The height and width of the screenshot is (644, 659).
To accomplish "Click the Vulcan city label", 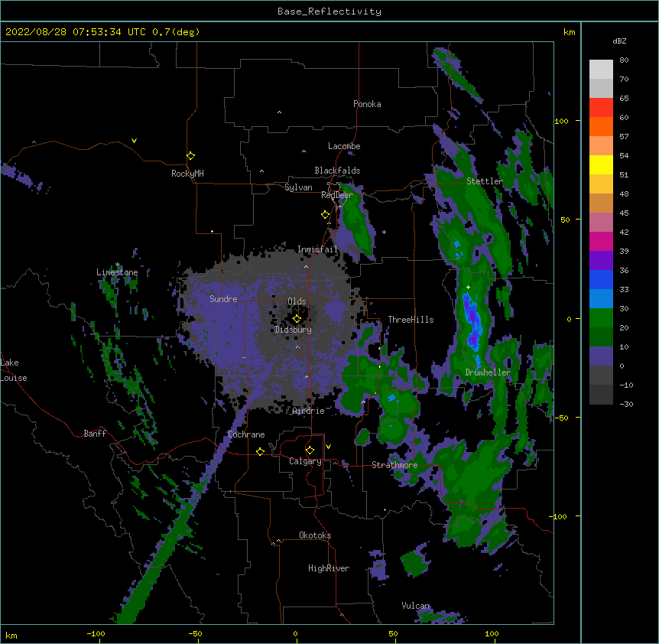I will [416, 606].
